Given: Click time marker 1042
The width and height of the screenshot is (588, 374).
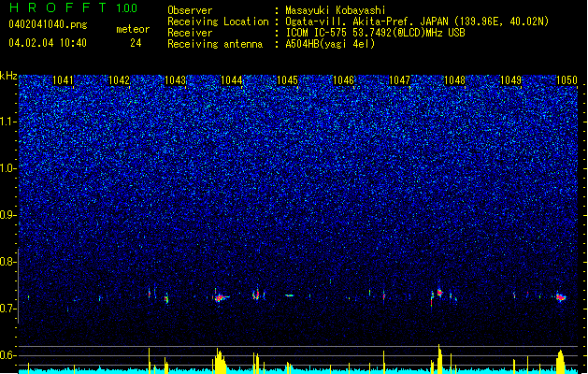Looking at the screenshot, I should pos(120,79).
